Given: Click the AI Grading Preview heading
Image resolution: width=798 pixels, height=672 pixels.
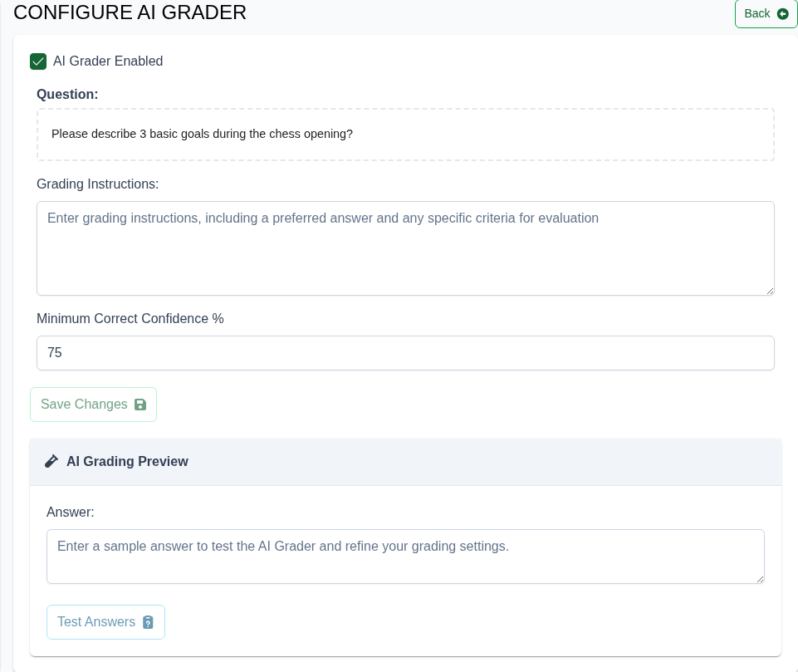Looking at the screenshot, I should [x=127, y=461].
